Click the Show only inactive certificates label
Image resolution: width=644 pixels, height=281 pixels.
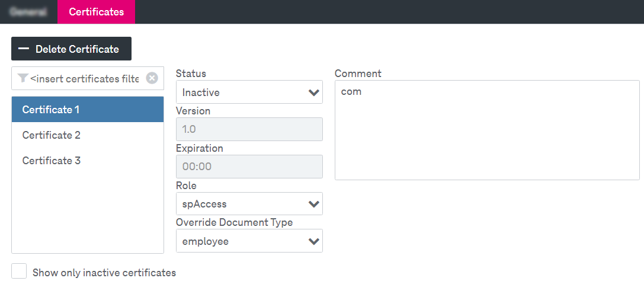click(104, 272)
